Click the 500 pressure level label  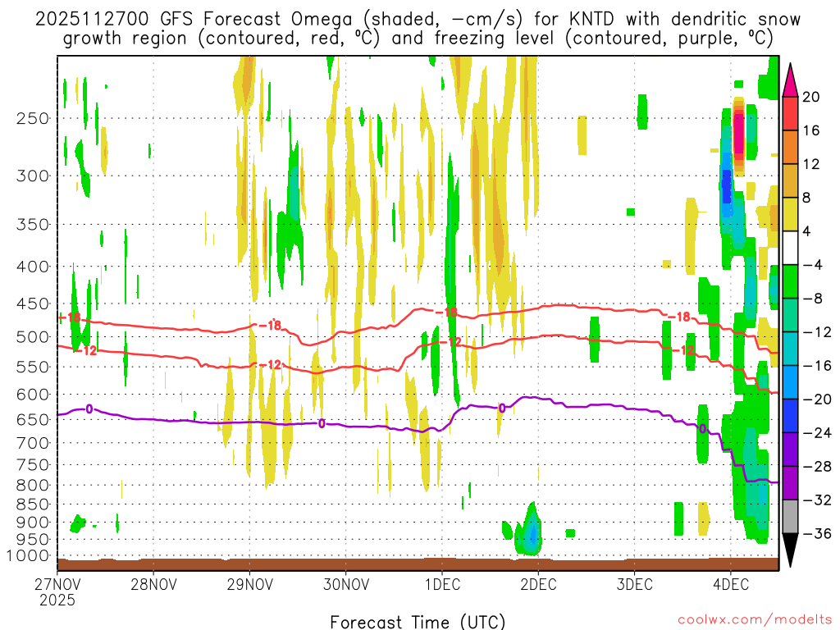pyautogui.click(x=33, y=337)
